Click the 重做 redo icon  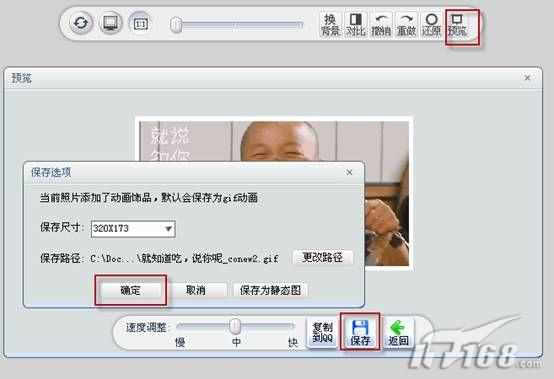click(406, 24)
